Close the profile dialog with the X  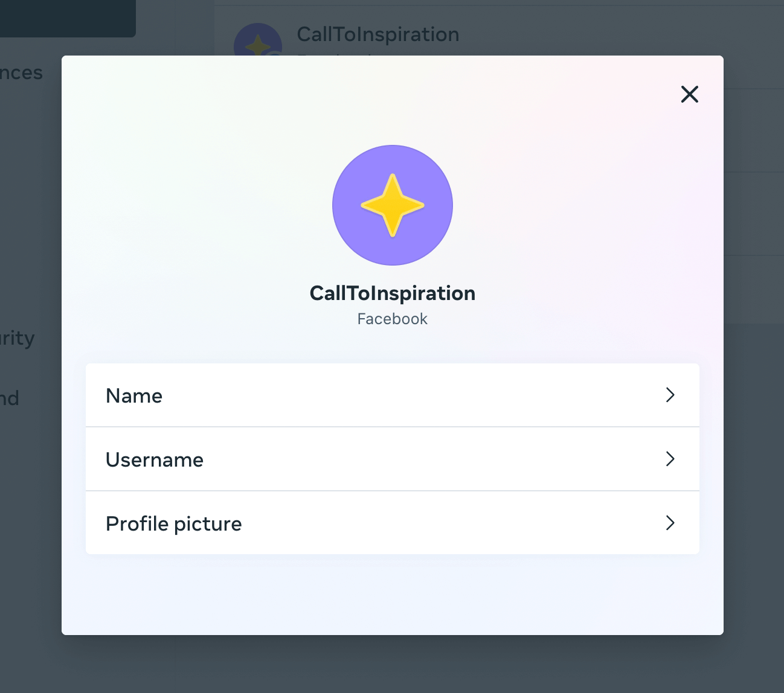pyautogui.click(x=689, y=94)
